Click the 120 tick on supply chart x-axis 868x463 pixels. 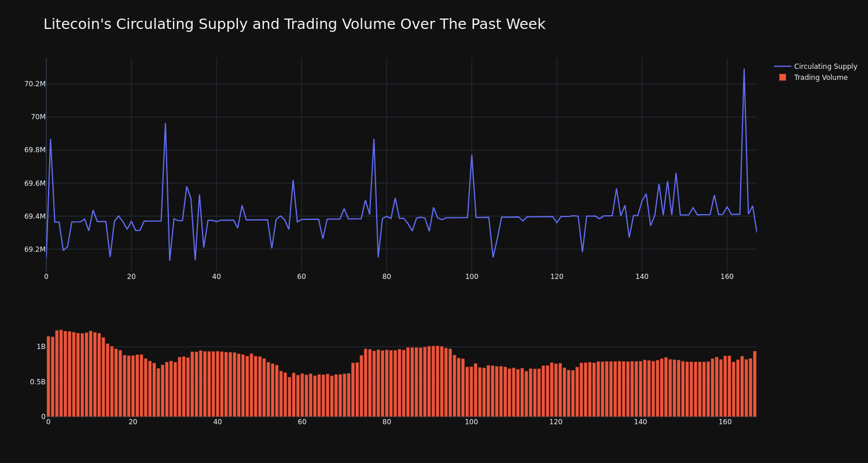tap(557, 277)
